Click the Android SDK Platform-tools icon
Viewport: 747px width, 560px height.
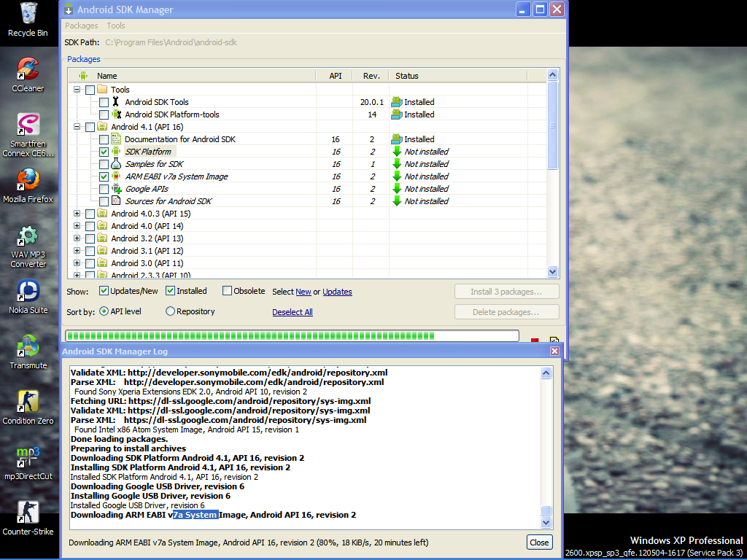tap(116, 114)
